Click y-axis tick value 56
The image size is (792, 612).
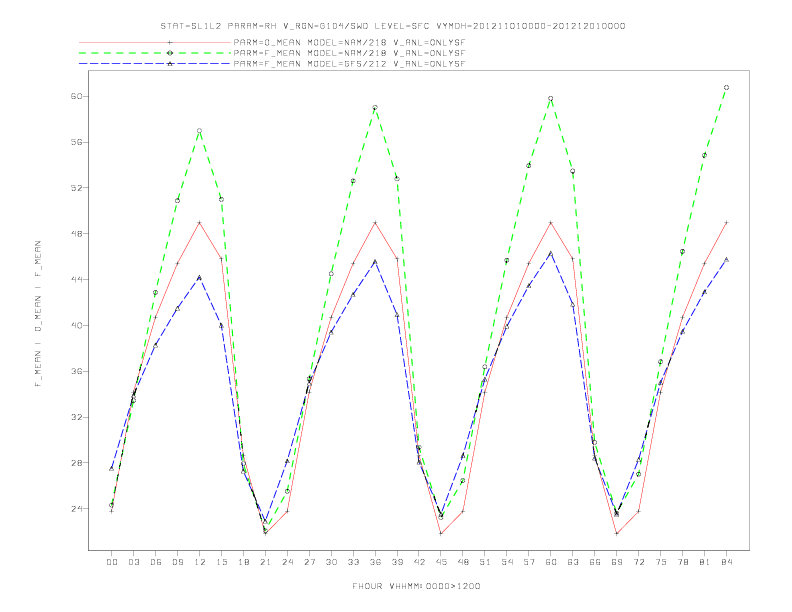[x=76, y=142]
